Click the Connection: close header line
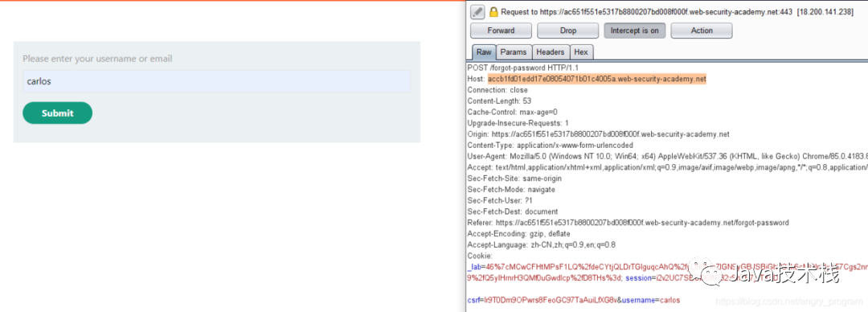This screenshot has width=868, height=312. coord(497,90)
